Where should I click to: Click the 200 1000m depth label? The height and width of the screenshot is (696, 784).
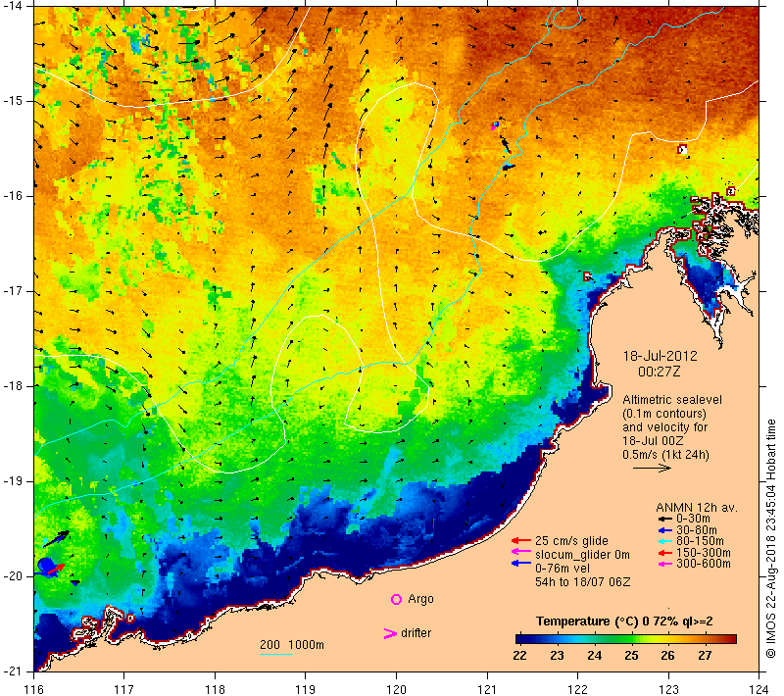[x=291, y=645]
